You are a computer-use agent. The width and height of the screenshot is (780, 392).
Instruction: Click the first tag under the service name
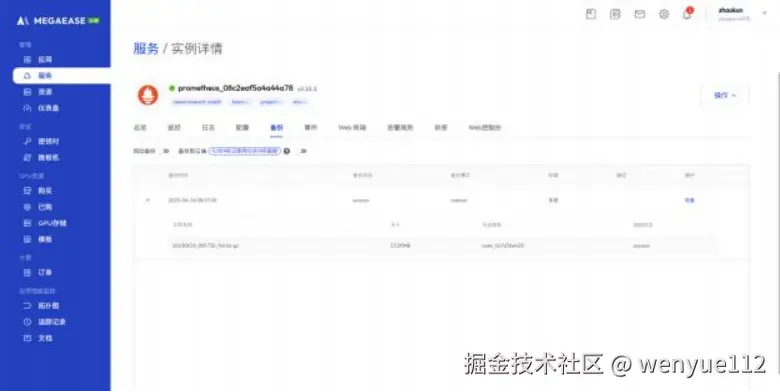[196, 102]
